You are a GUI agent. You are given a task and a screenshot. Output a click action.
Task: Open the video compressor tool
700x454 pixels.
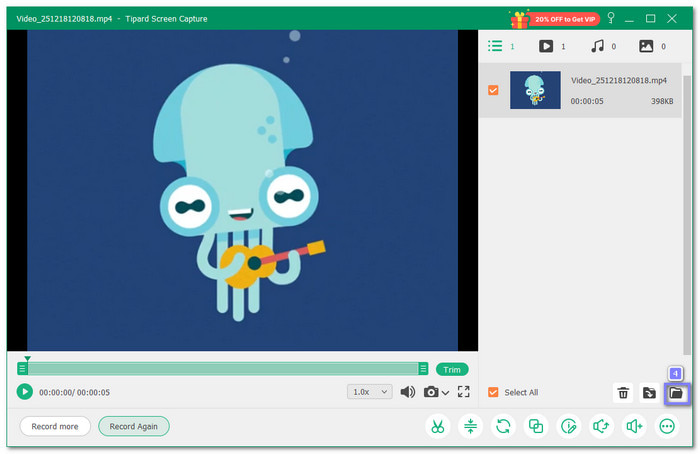[471, 426]
